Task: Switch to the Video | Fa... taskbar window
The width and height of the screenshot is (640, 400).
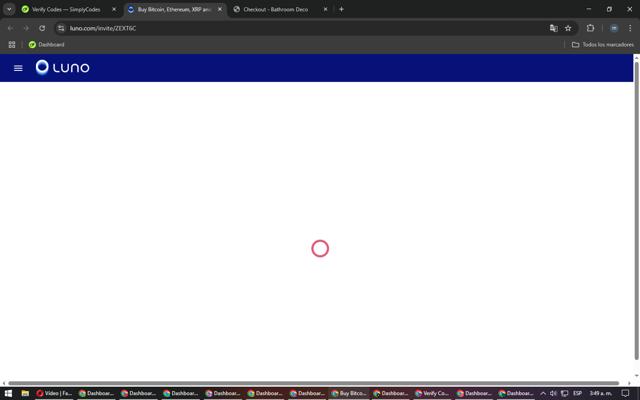Action: [x=54, y=393]
